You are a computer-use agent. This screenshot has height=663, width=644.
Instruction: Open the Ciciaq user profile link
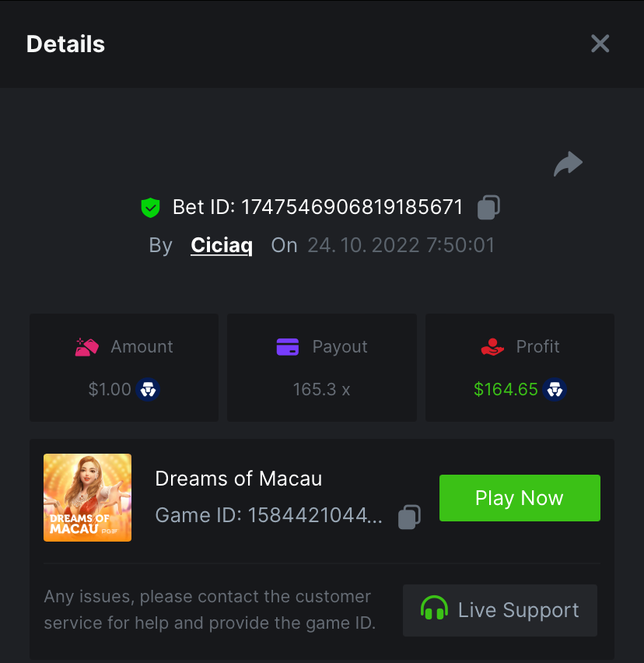[222, 245]
